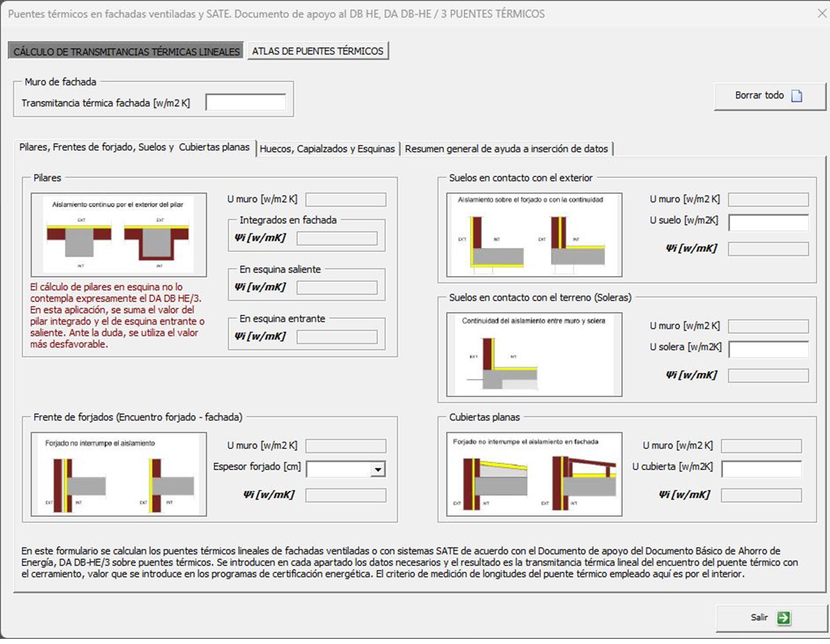The width and height of the screenshot is (830, 644).
Task: Click the U suelo input field
Action: [768, 223]
